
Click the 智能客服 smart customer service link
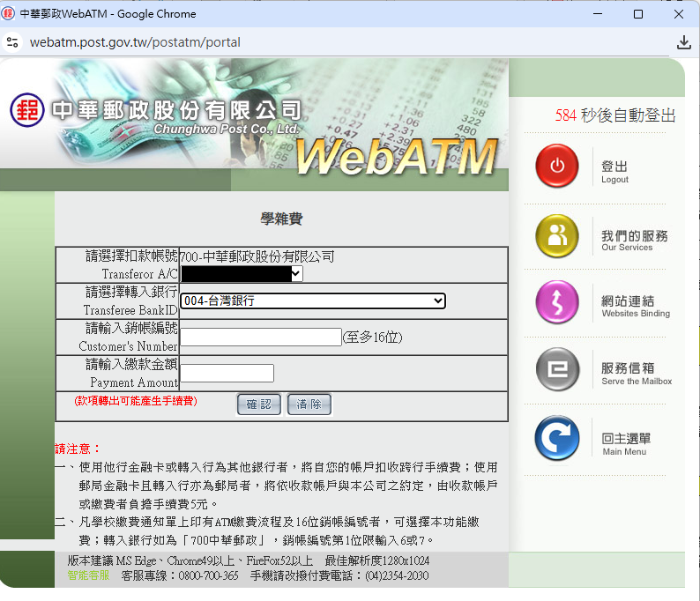[88, 575]
